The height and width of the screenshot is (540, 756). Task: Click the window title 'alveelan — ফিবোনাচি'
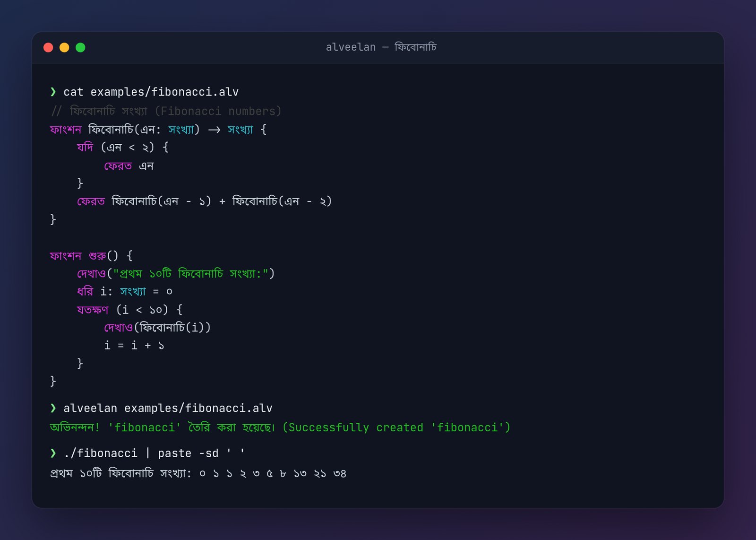click(381, 47)
